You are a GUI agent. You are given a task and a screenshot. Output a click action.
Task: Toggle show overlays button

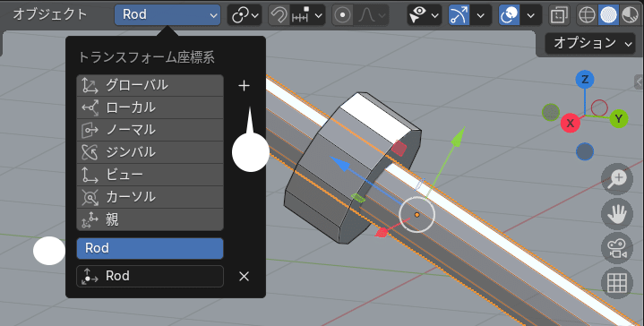point(509,15)
